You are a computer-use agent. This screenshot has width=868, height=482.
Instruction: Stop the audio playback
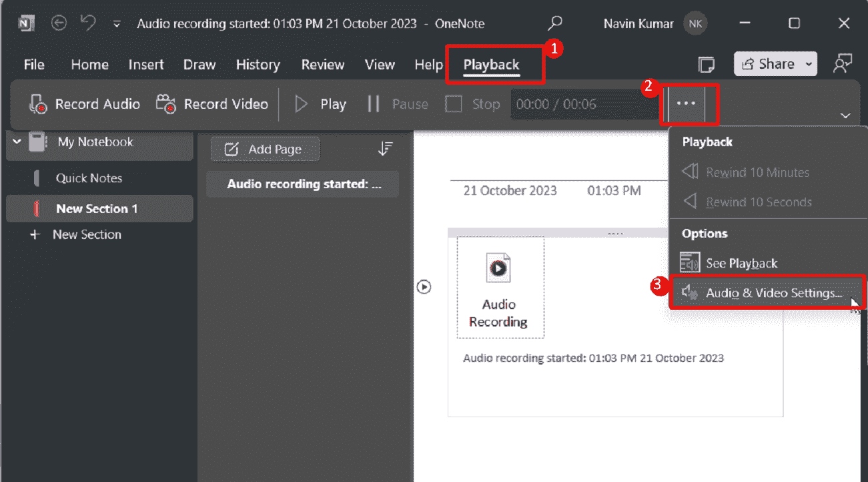pyautogui.click(x=473, y=104)
